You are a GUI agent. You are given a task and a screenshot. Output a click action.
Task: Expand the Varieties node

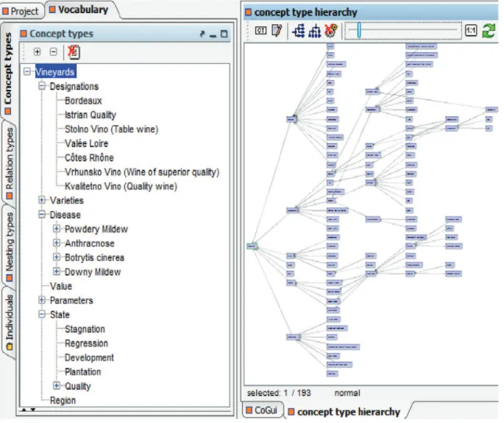pos(42,200)
